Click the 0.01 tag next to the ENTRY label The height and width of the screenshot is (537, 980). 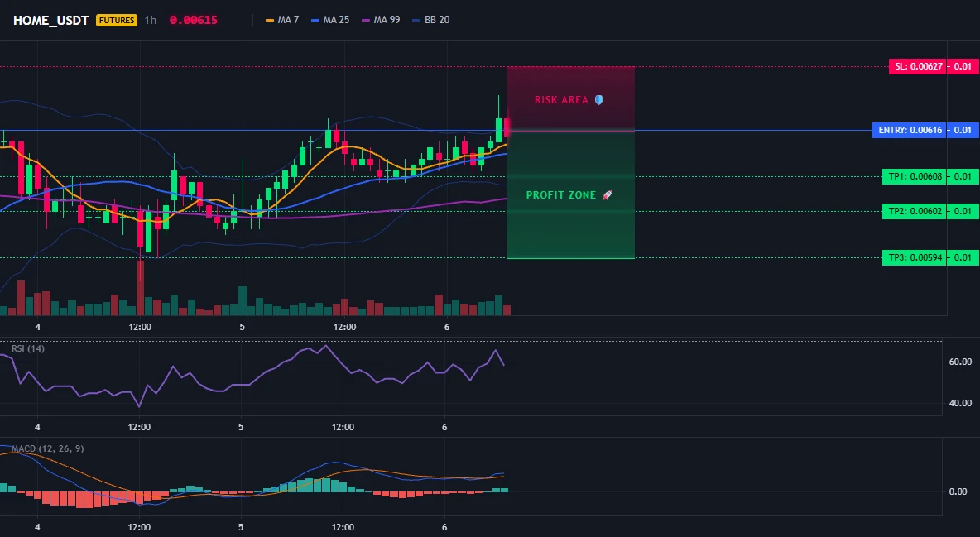(963, 130)
